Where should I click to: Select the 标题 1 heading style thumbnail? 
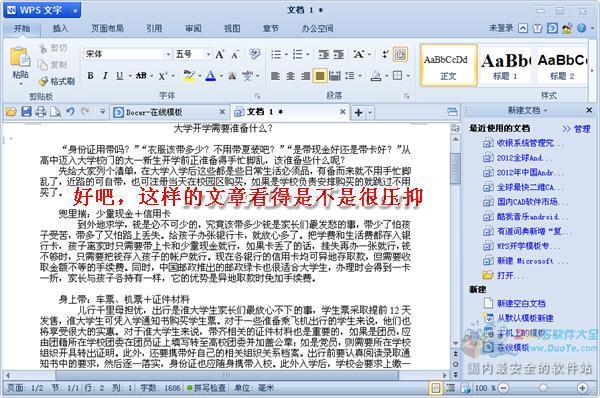pyautogui.click(x=505, y=65)
